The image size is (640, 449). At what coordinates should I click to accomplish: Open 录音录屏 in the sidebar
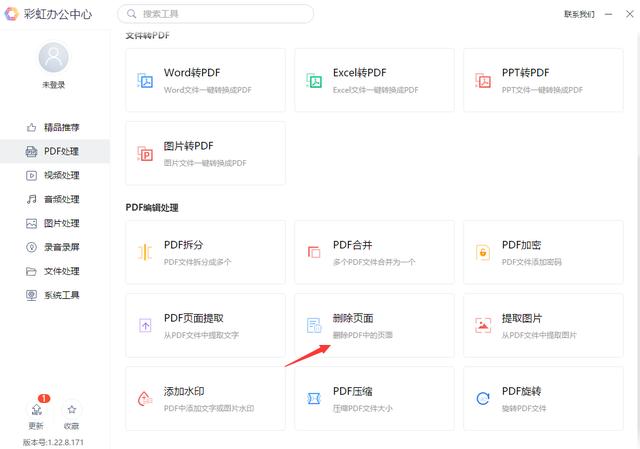(55, 247)
